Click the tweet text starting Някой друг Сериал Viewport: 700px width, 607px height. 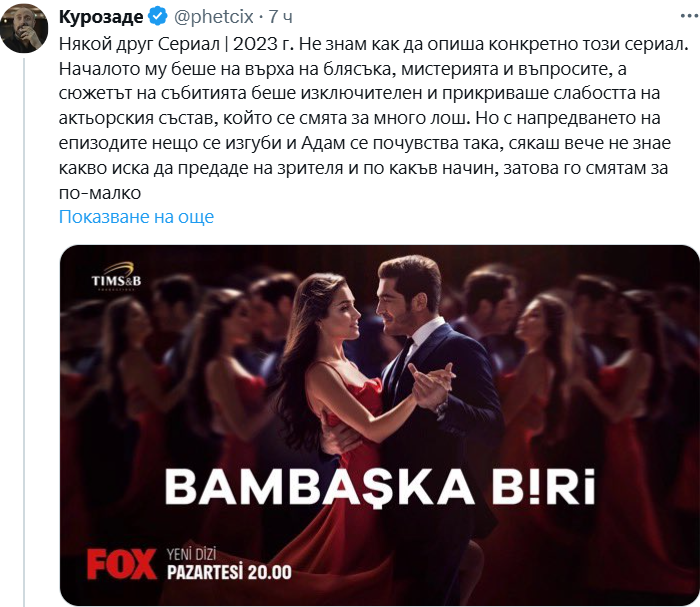click(374, 118)
